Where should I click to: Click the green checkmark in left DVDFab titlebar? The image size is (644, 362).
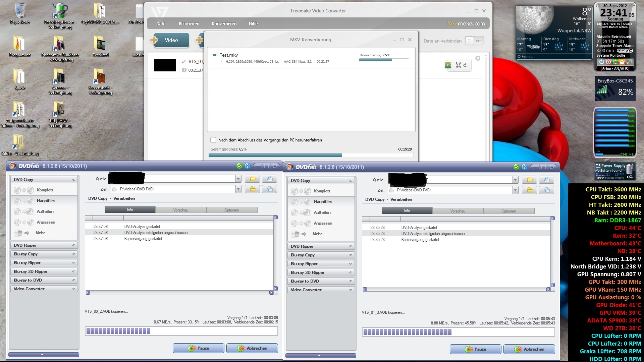pos(239,166)
